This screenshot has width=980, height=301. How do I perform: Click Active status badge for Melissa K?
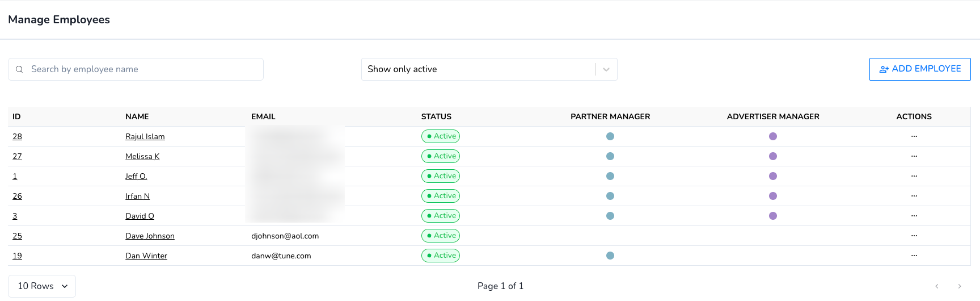tap(441, 156)
